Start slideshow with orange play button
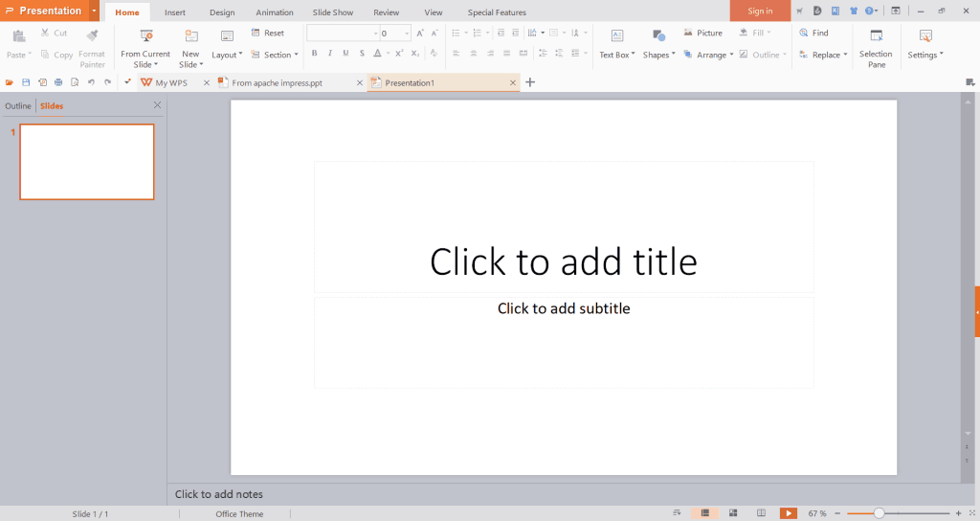The image size is (980, 521). coord(789,513)
